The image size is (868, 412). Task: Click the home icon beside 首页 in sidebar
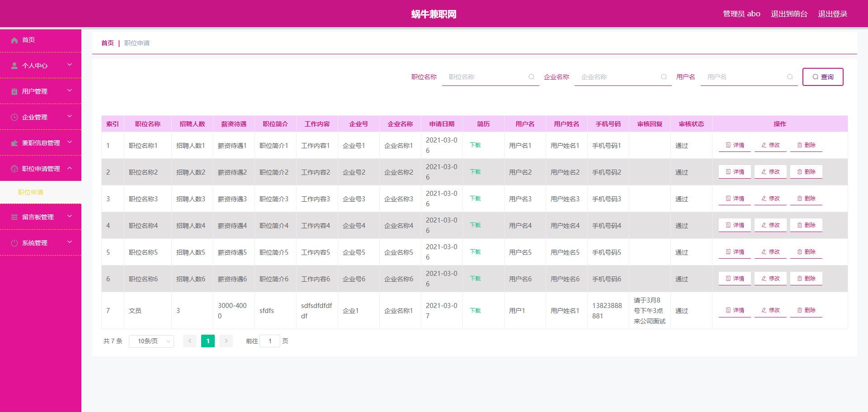click(14, 40)
